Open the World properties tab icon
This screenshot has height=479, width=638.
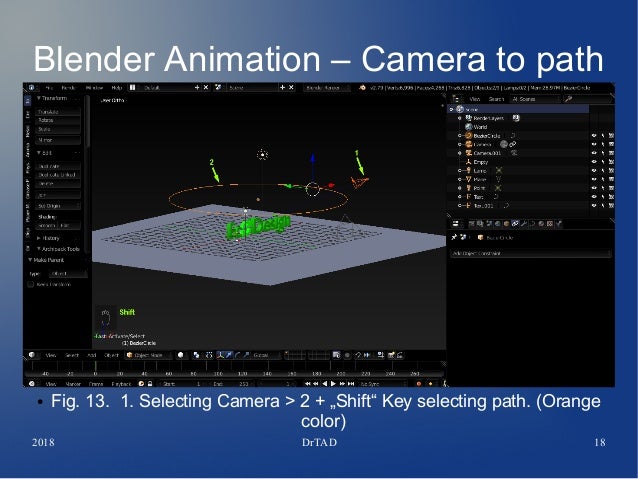(x=498, y=223)
